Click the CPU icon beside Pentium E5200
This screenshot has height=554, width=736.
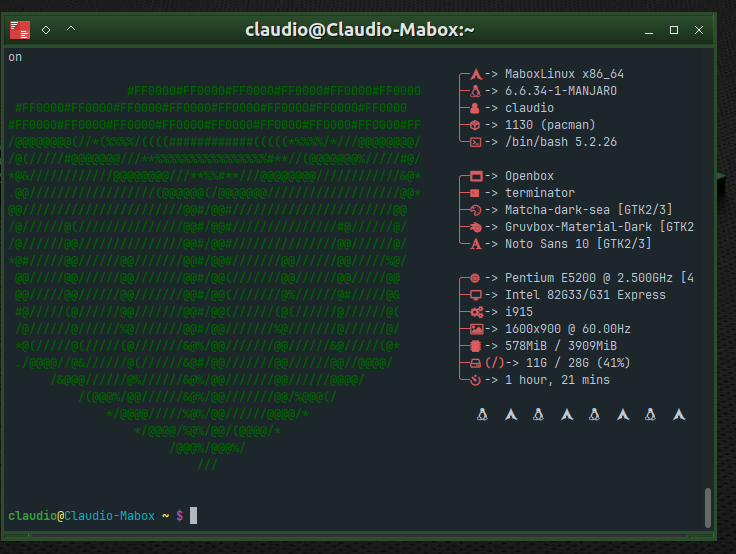coord(476,278)
